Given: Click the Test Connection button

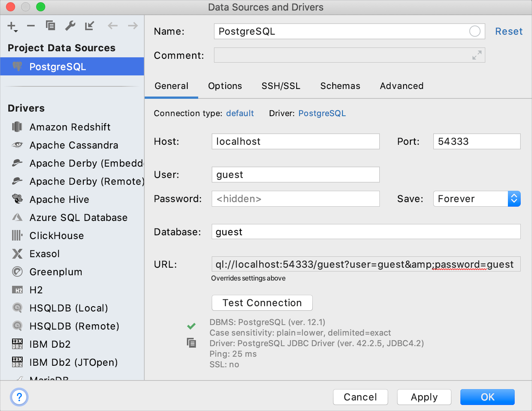Looking at the screenshot, I should click(262, 303).
